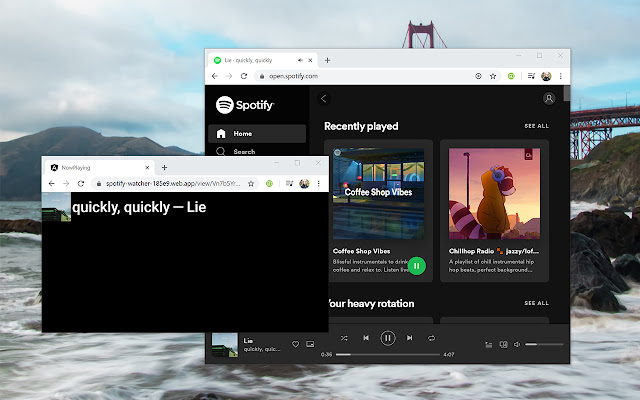Bookmark open.spotify.com with the star
The height and width of the screenshot is (400, 640).
point(493,76)
